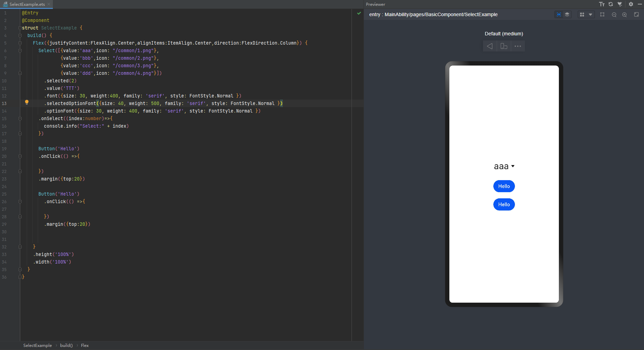This screenshot has width=644, height=350.
Task: Open the 'aaa' Select dropdown in preview
Action: tap(504, 166)
